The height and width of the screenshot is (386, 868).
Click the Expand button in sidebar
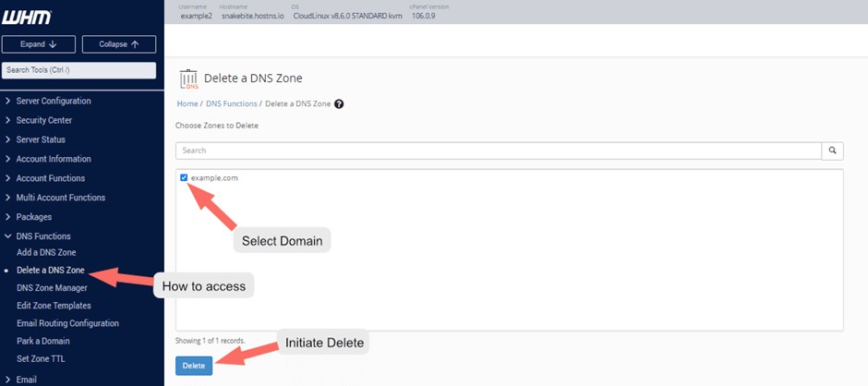pos(39,44)
